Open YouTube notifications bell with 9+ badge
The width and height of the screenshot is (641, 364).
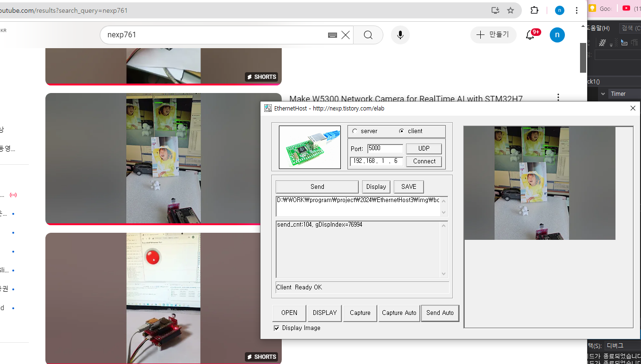point(530,35)
